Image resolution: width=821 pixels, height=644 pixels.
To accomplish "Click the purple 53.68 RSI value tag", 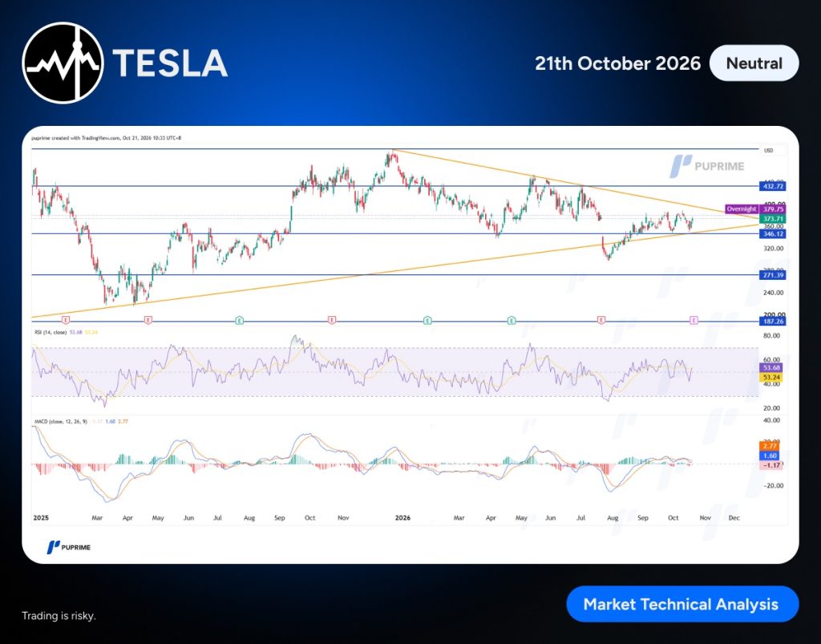I will click(x=772, y=367).
